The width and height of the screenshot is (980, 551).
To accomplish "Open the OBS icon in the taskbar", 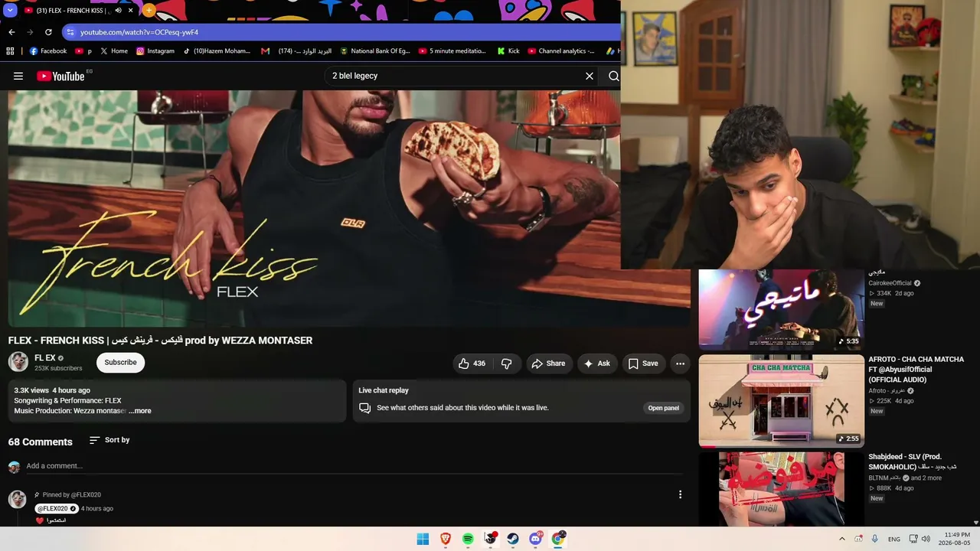I will (491, 539).
